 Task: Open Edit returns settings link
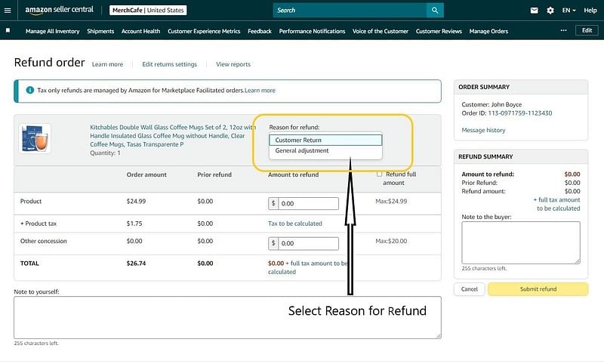pos(169,64)
